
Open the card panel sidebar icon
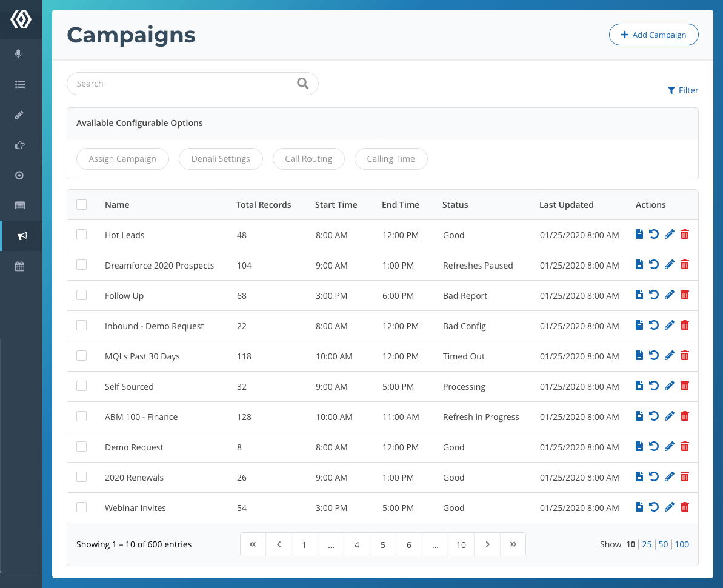tap(20, 205)
